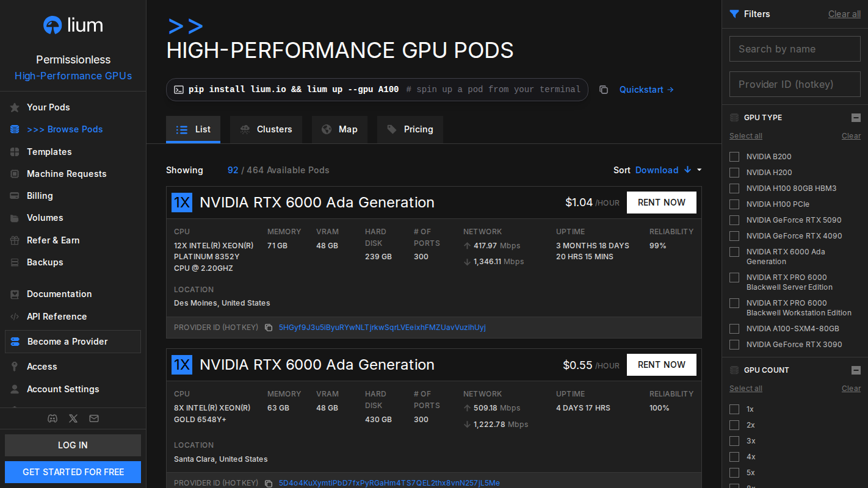Focus the Search by name field
The image size is (868, 488).
point(795,49)
